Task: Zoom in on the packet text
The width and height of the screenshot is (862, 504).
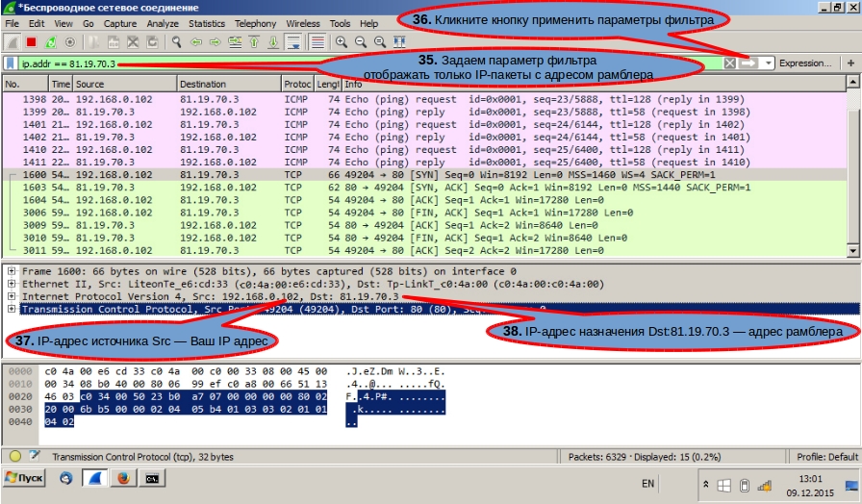Action: tap(342, 42)
